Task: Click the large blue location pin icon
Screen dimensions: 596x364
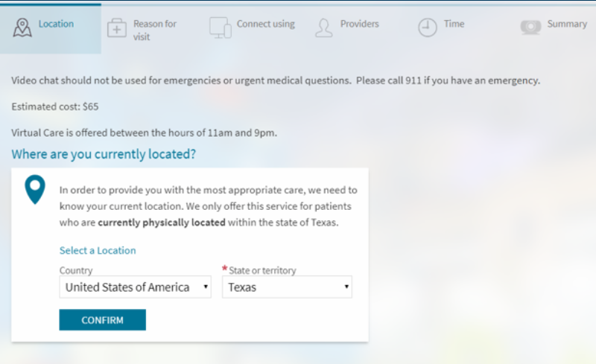Action: click(x=35, y=190)
